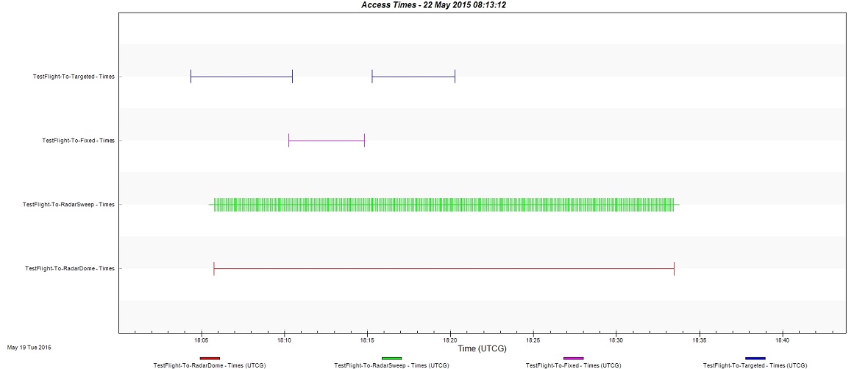Click the blue Targeted legend swatch

pyautogui.click(x=755, y=358)
